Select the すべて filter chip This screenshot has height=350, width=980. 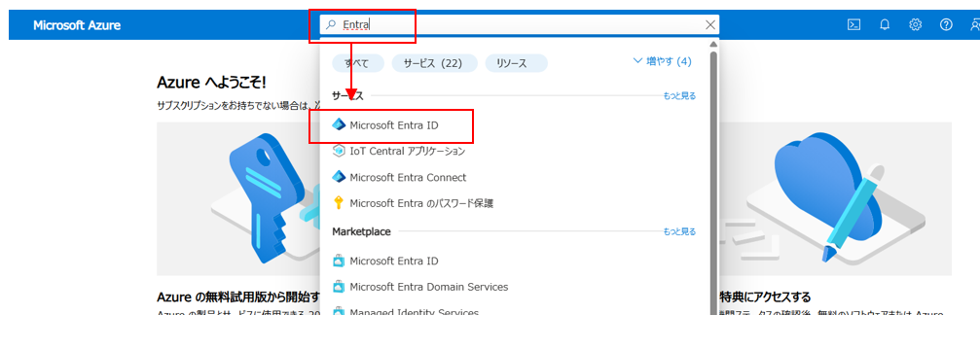click(358, 63)
